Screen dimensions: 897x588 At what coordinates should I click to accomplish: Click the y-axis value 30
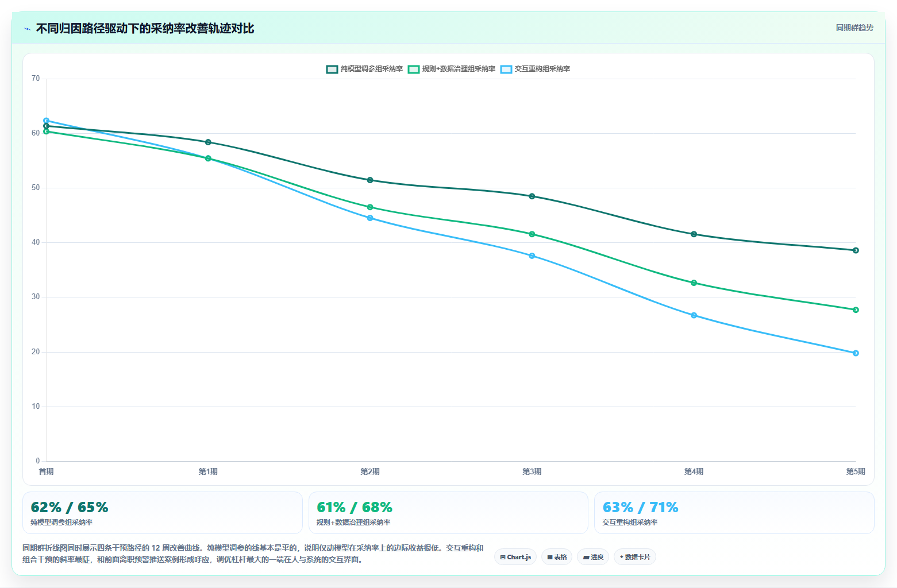[36, 297]
